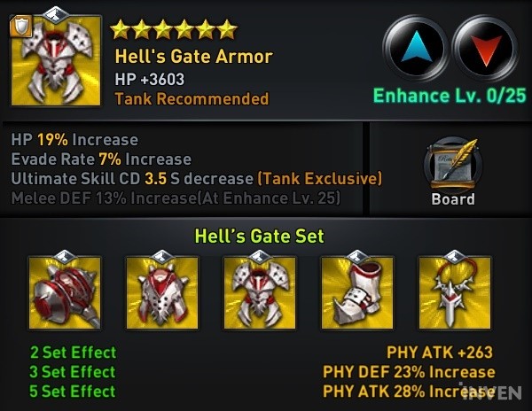Select the winged armor icon in set row
Viewport: 532px width, 411px height.
[260, 292]
